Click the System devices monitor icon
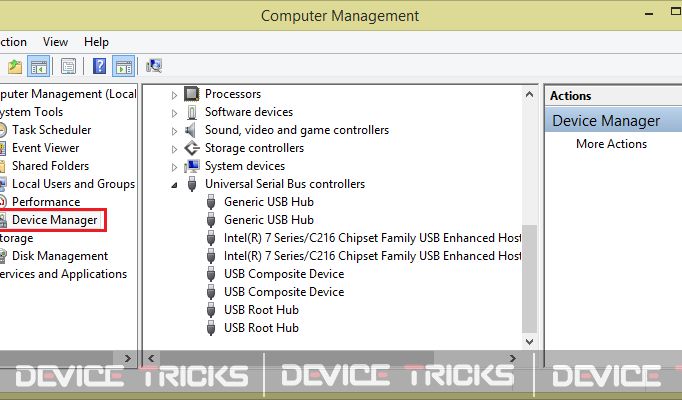 [191, 166]
